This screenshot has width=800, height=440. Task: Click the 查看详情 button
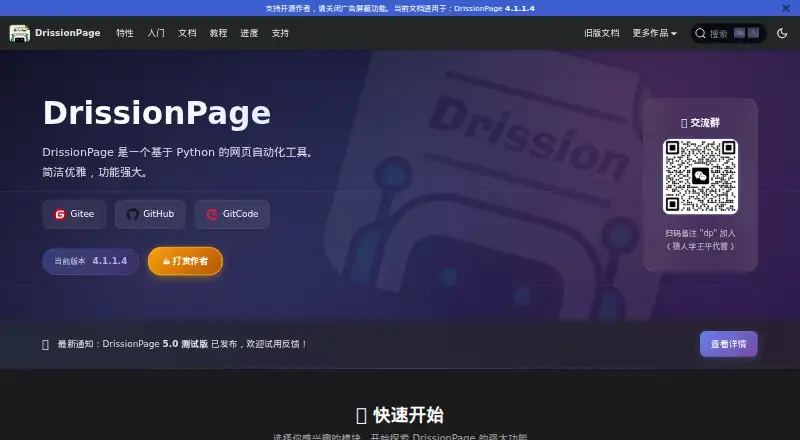(x=729, y=344)
